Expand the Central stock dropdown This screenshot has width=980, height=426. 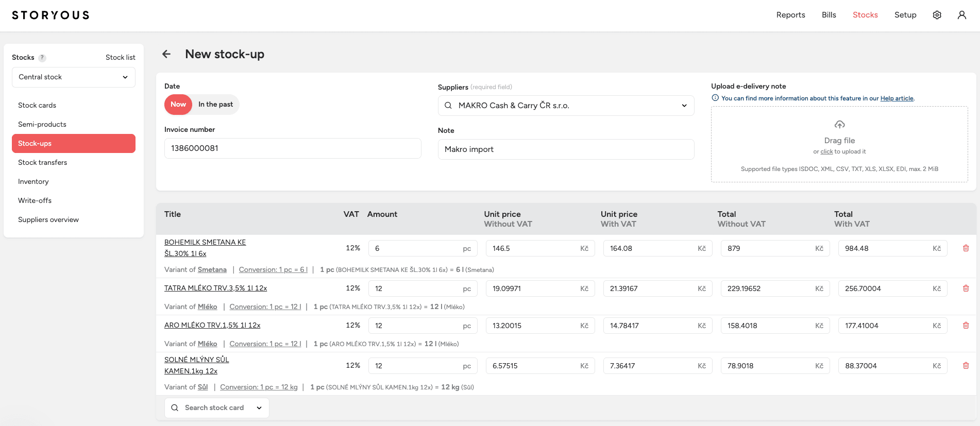(x=74, y=77)
